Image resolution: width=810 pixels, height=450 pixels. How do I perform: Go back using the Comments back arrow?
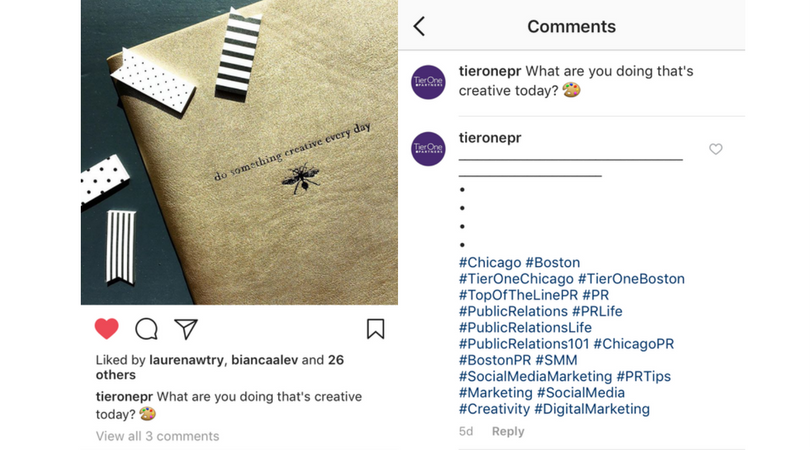pos(419,27)
